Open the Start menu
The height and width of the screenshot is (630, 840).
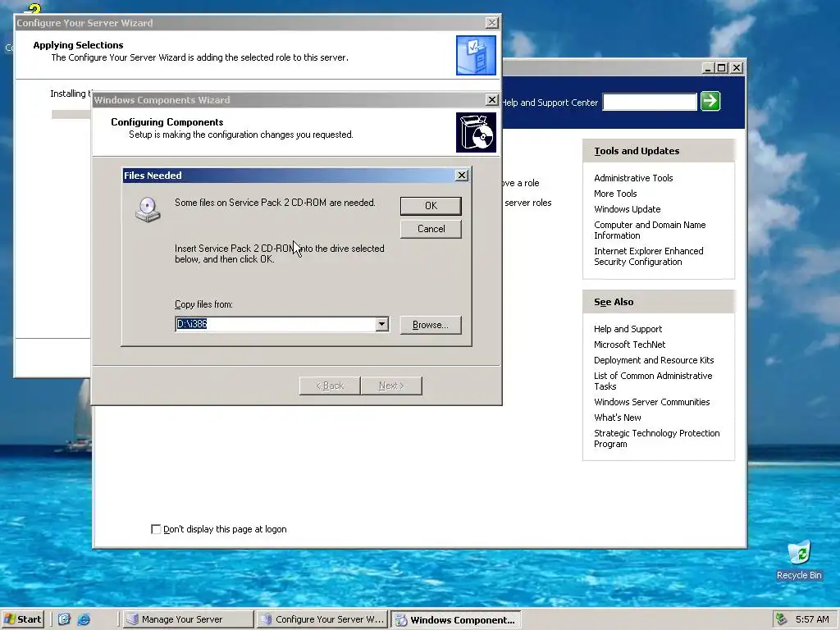(x=22, y=619)
